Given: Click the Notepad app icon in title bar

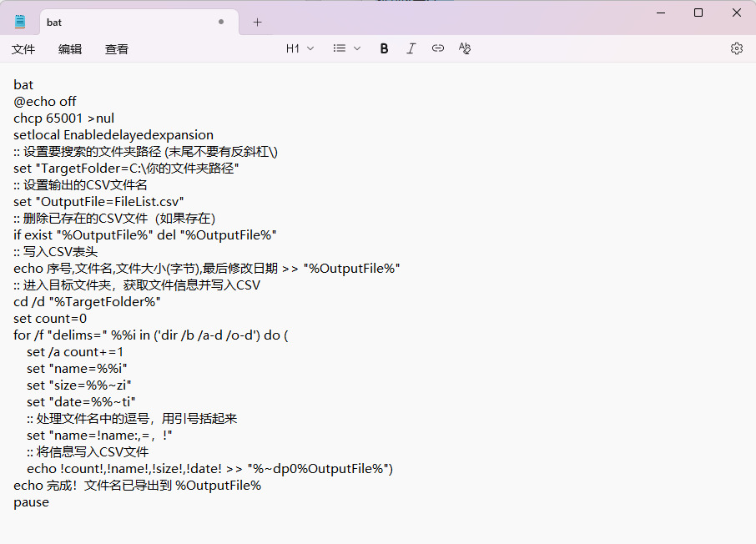Looking at the screenshot, I should (x=20, y=23).
